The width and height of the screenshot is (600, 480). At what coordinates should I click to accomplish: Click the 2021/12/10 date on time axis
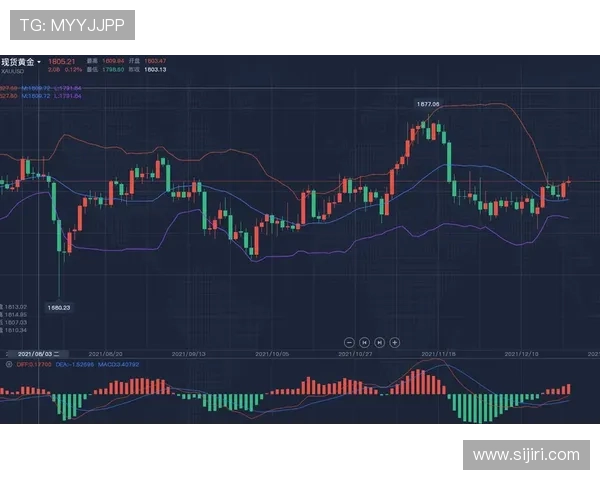point(523,354)
